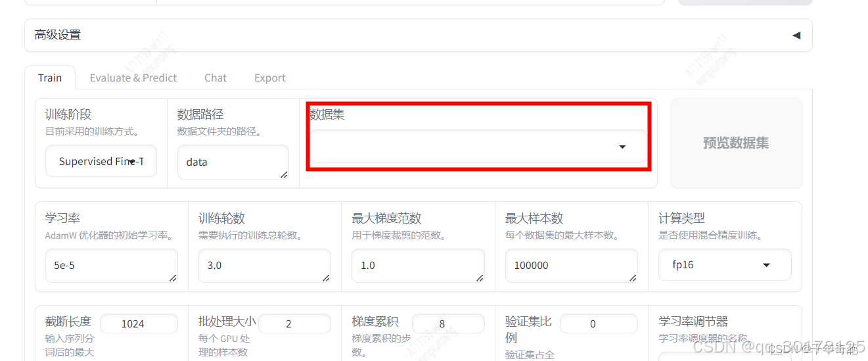Click the 训练轮数 field showing 3.0
The image size is (868, 361).
point(265,266)
